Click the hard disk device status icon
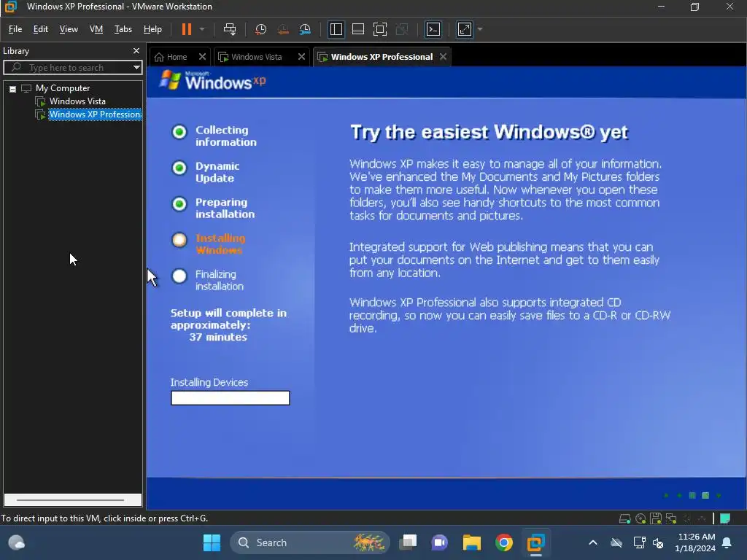 coord(624,518)
